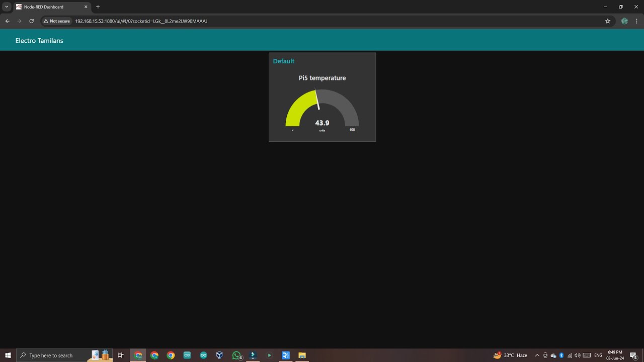Open the touch keyboard tray icon
Viewport: 644px width, 362px height.
[587, 355]
